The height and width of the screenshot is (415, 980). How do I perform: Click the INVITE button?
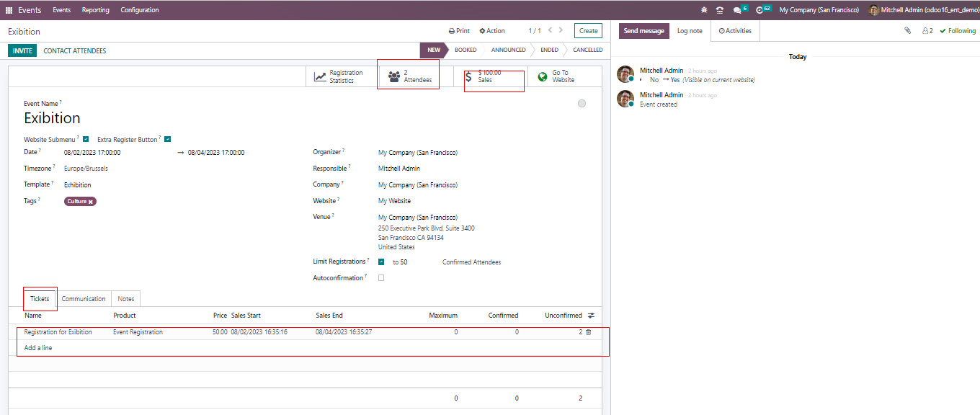(x=22, y=51)
